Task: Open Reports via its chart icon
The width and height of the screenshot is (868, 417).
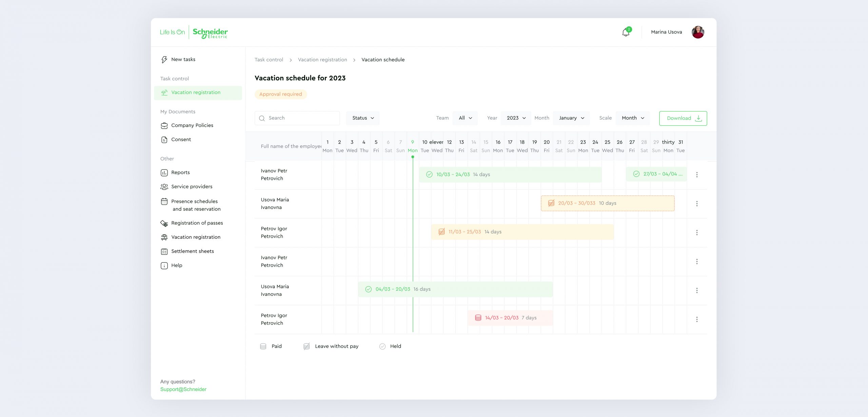Action: 164,173
